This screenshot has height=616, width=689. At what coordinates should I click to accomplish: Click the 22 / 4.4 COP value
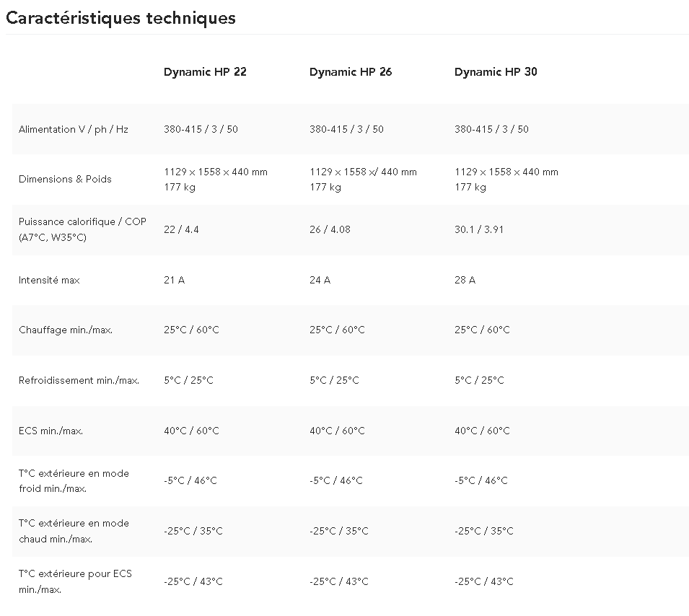click(181, 229)
